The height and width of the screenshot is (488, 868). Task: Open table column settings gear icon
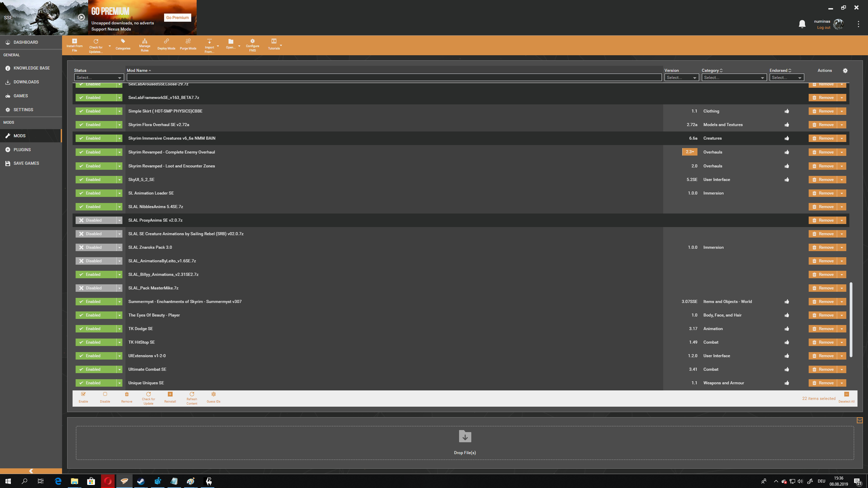click(x=845, y=70)
